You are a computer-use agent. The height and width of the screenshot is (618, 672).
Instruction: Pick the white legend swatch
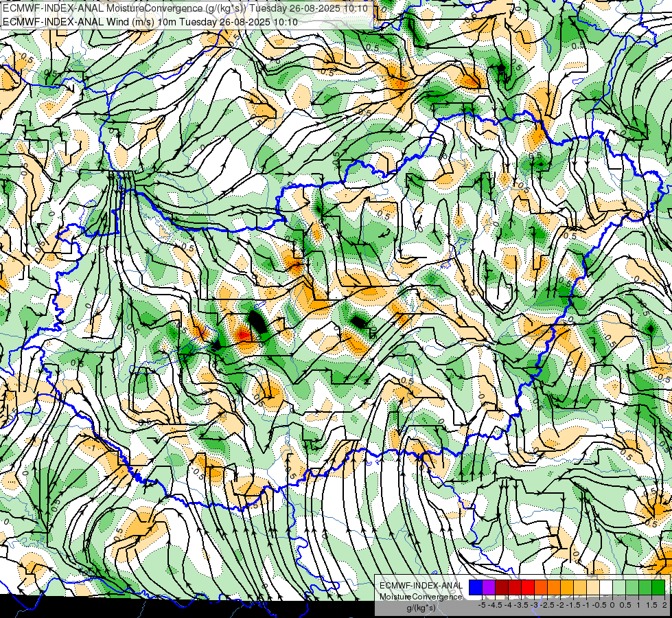click(x=606, y=588)
